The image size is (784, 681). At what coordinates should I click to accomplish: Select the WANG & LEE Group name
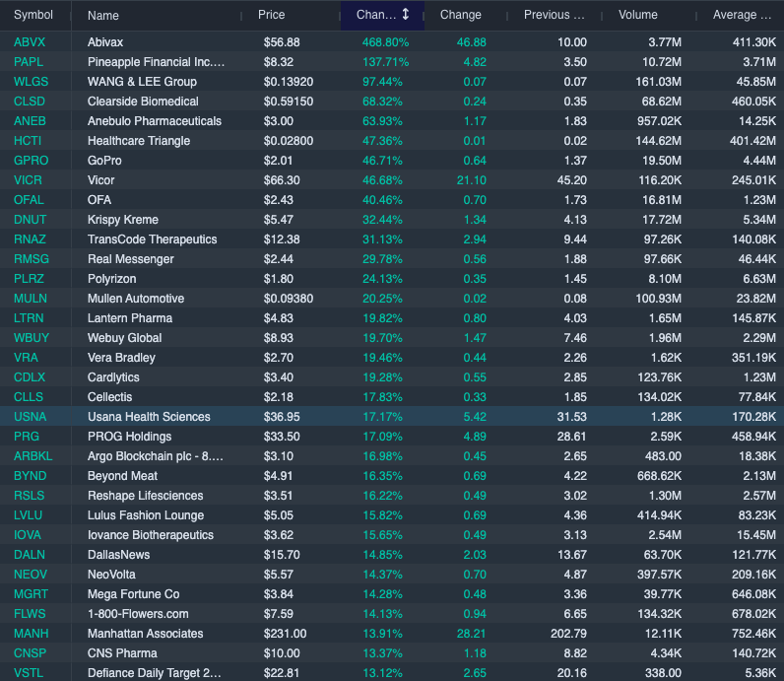(142, 82)
